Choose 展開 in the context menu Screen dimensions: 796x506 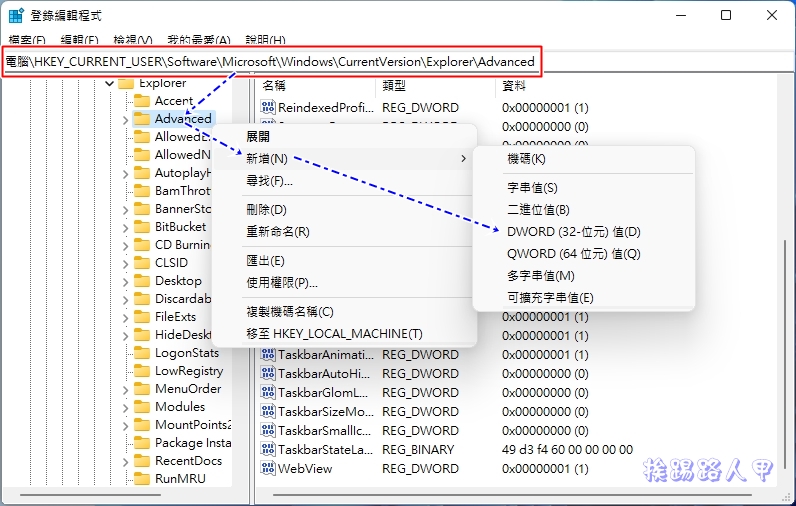click(344, 137)
